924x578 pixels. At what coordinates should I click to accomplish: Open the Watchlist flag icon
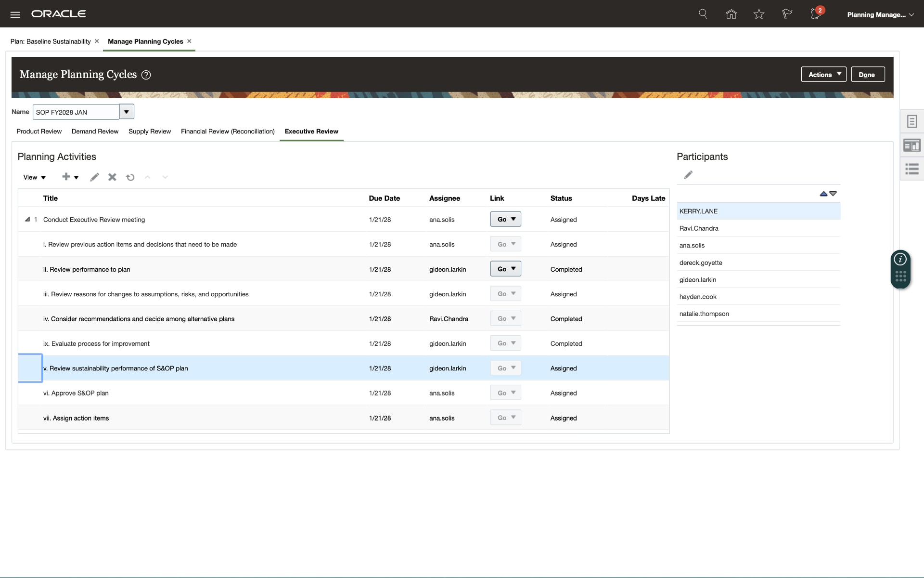787,14
